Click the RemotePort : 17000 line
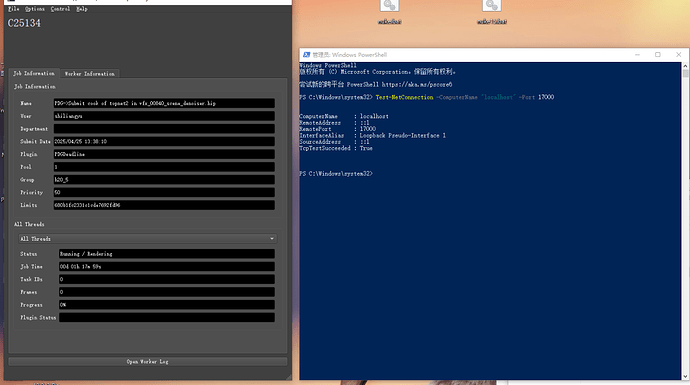The height and width of the screenshot is (385, 690). click(338, 129)
